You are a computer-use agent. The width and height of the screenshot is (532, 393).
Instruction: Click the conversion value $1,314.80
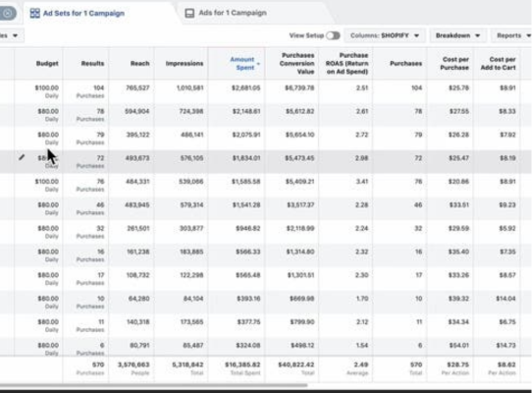(300, 253)
